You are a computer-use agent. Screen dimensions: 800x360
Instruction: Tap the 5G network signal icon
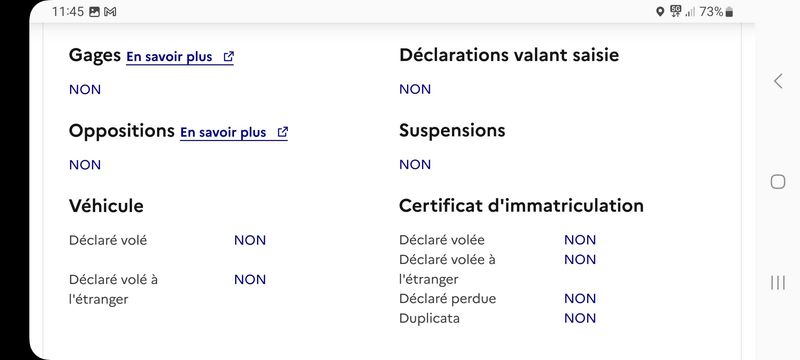coord(676,11)
